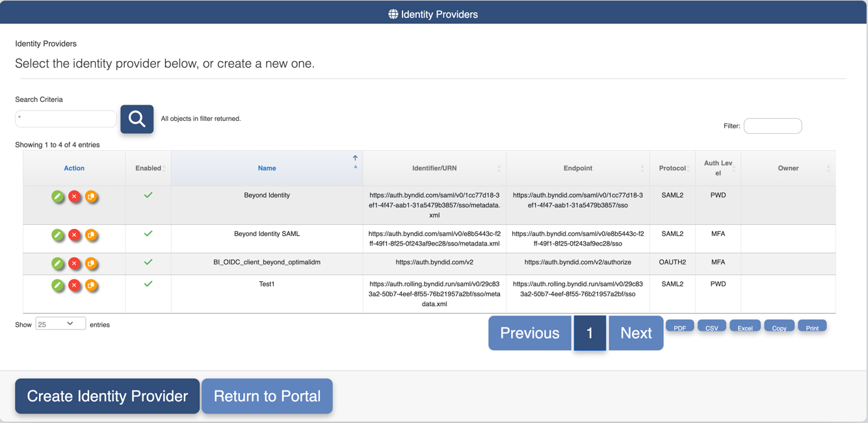Copy Beyond Identity SAML with the orange icon
Image resolution: width=868 pixels, height=423 pixels.
point(92,235)
